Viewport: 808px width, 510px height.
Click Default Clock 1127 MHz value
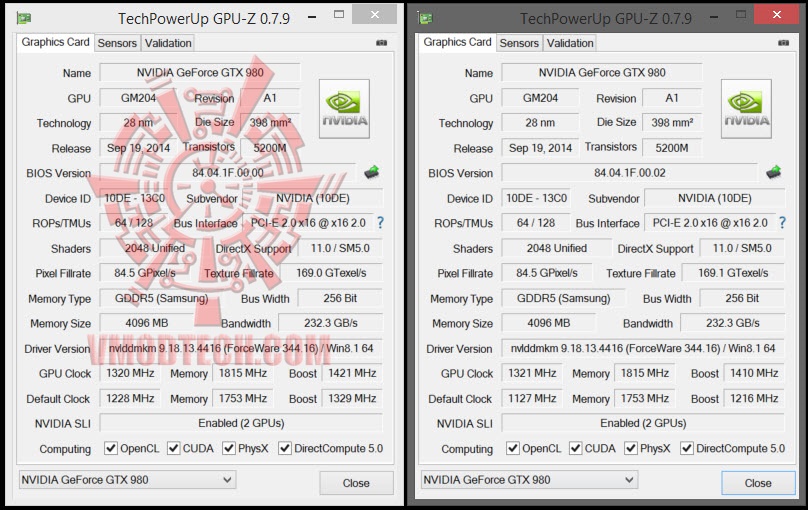pyautogui.click(x=532, y=398)
